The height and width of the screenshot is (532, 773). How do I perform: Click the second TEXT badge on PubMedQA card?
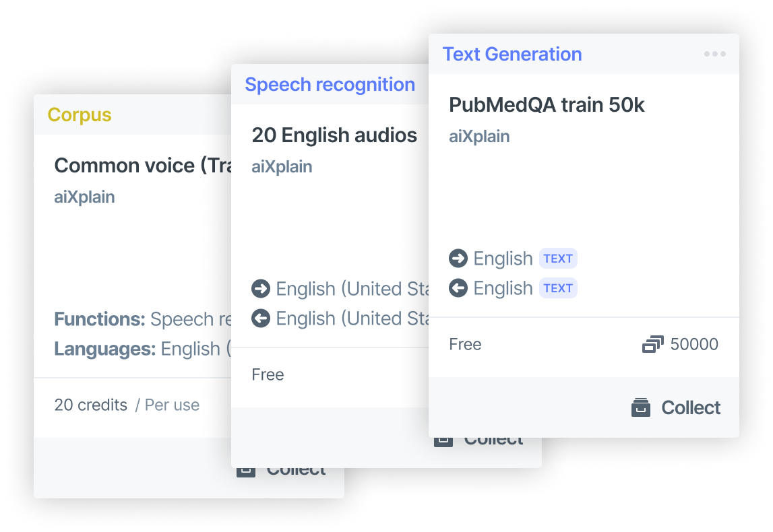[x=558, y=288]
